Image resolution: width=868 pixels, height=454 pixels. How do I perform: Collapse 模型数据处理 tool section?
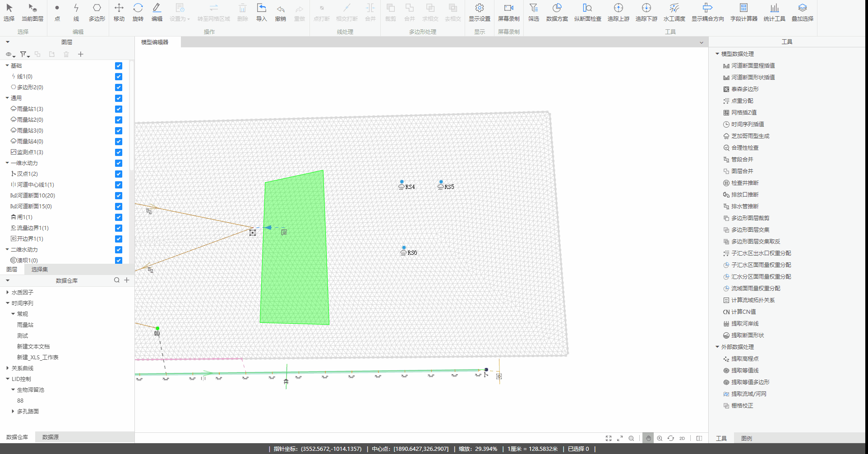tap(717, 54)
